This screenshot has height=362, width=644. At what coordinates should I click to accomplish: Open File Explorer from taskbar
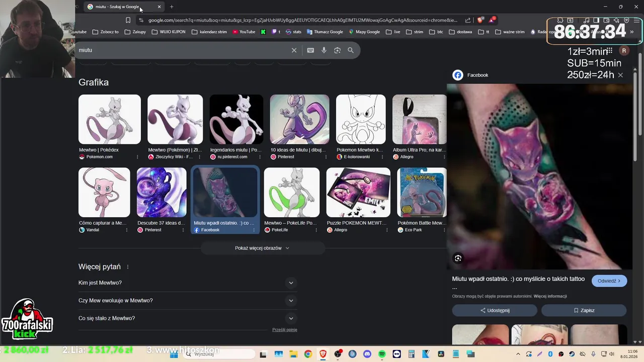point(293,354)
